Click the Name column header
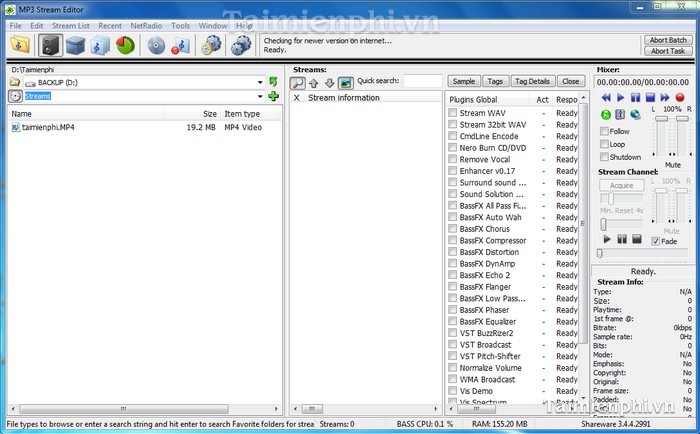Screen dimensions: 700x434 tap(86, 114)
